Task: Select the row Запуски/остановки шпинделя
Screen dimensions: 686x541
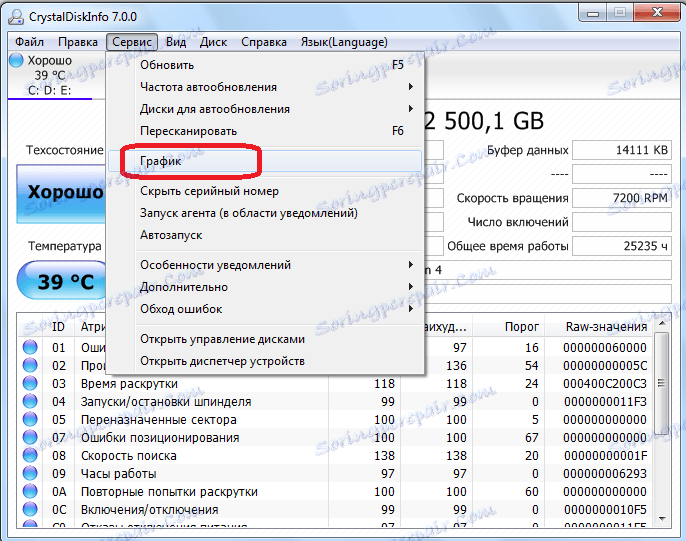Action: click(x=336, y=401)
